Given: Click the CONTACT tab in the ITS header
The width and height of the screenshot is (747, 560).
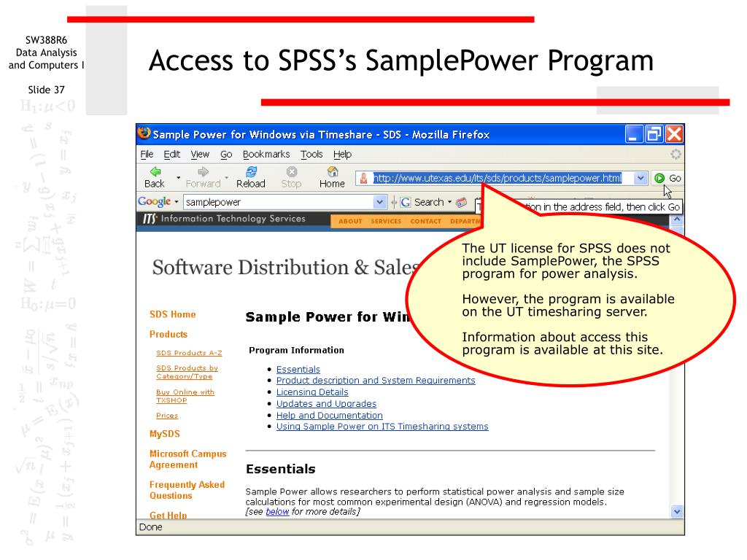Looking at the screenshot, I should (x=425, y=222).
